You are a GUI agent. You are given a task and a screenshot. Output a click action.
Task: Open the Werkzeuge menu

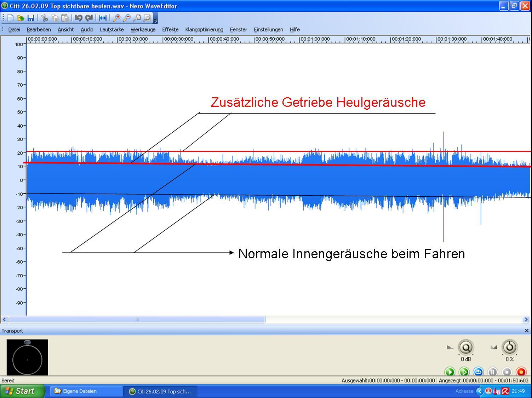(143, 30)
